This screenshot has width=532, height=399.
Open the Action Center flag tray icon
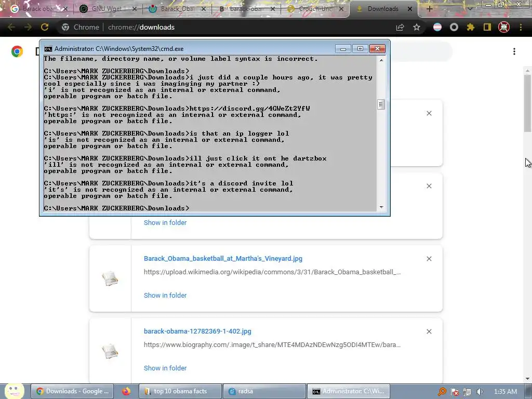pos(455,392)
